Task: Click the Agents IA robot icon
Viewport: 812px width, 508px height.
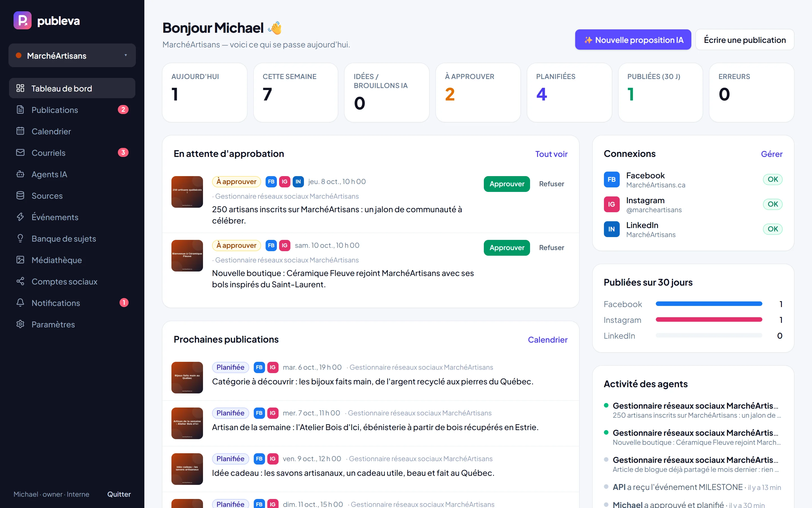Action: (x=21, y=174)
